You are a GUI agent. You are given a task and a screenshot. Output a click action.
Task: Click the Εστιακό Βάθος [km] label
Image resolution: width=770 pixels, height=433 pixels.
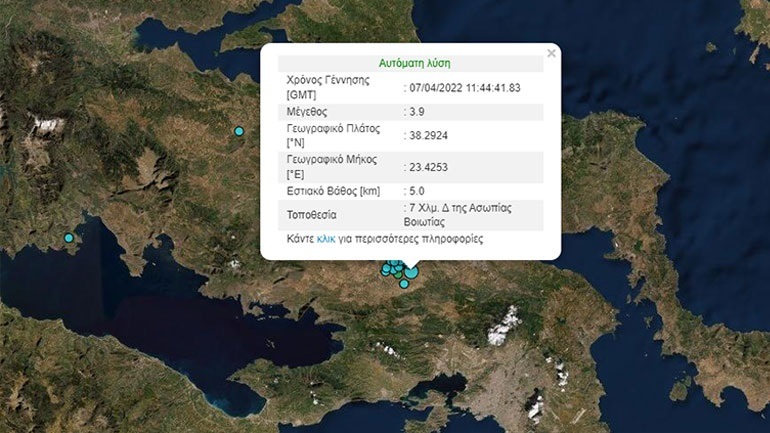click(333, 191)
